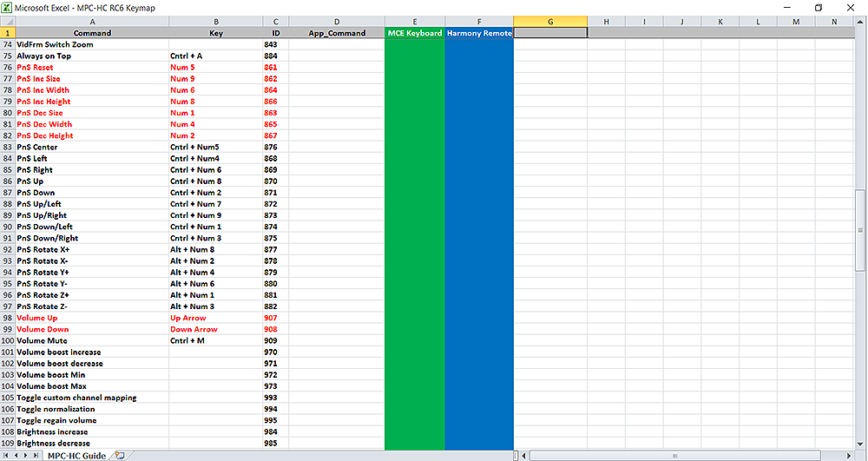Select the 'Volume Mute' cell
The height and width of the screenshot is (461, 868).
pos(92,341)
